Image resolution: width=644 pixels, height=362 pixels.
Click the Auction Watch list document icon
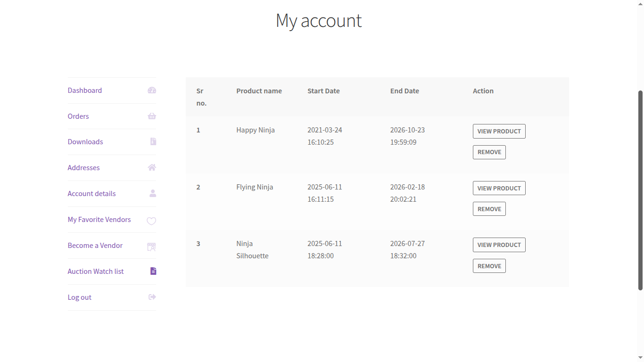pos(153,271)
